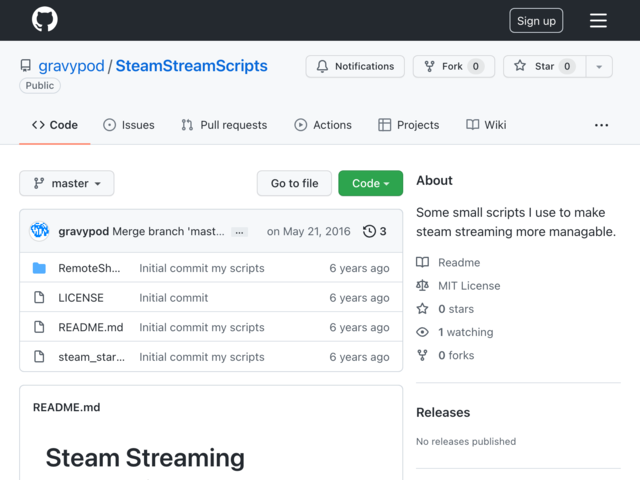Open the Projects tab

[x=408, y=125]
